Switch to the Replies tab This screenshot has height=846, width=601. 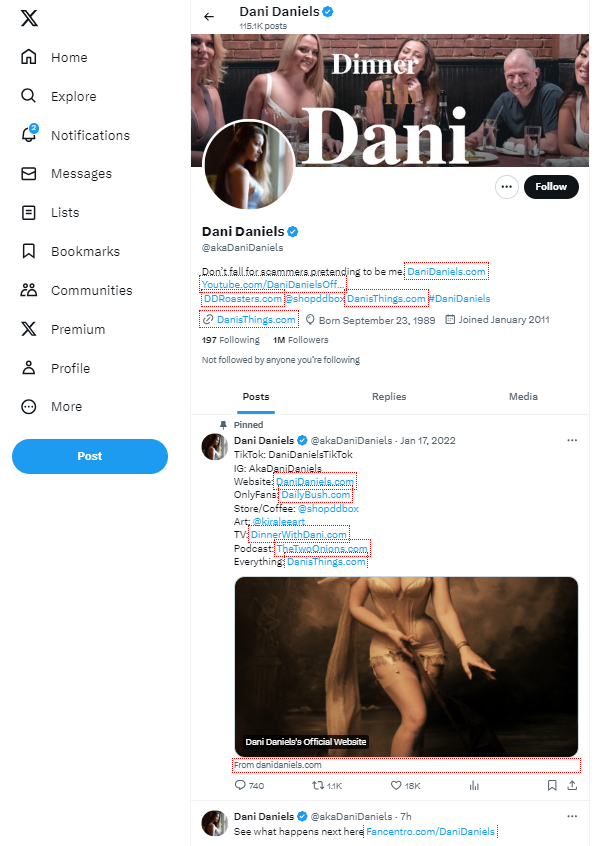coord(389,397)
